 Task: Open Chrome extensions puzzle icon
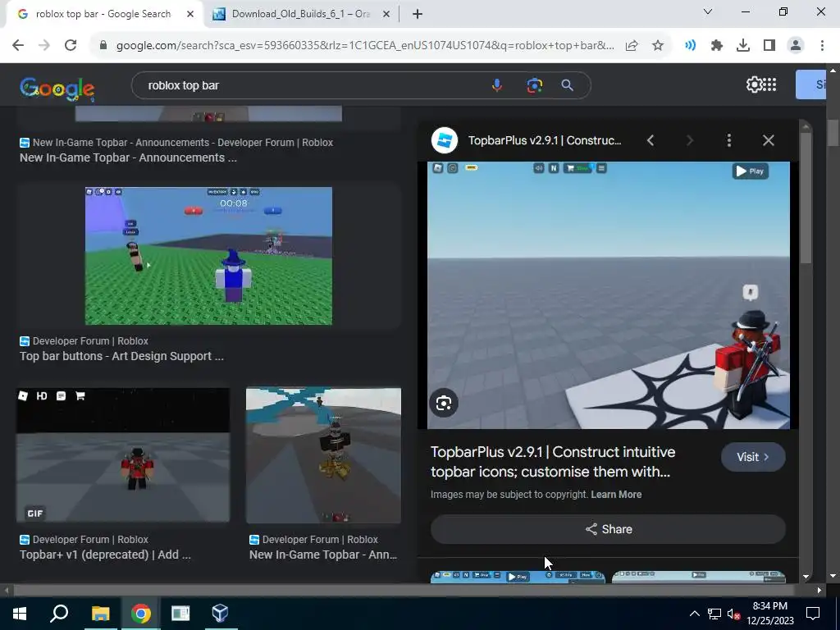(x=717, y=46)
